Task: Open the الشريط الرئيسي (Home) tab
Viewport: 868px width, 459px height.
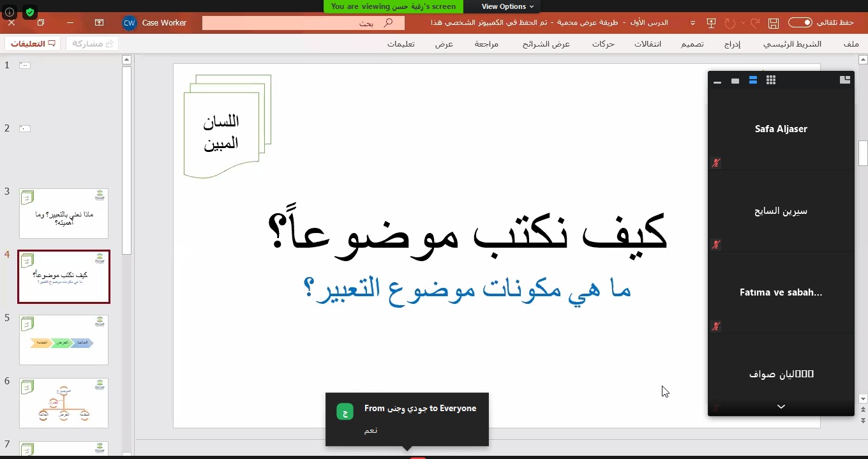Action: (793, 44)
